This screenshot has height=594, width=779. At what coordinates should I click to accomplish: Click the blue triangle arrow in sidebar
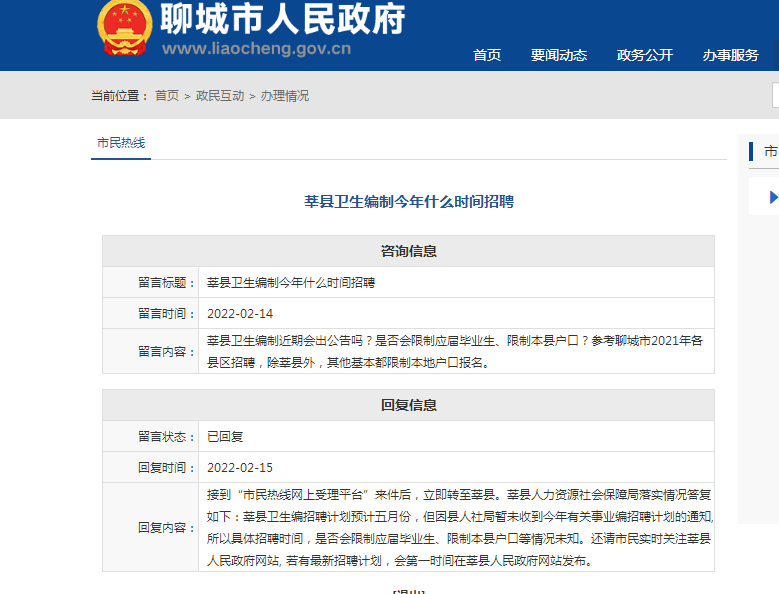coord(772,197)
